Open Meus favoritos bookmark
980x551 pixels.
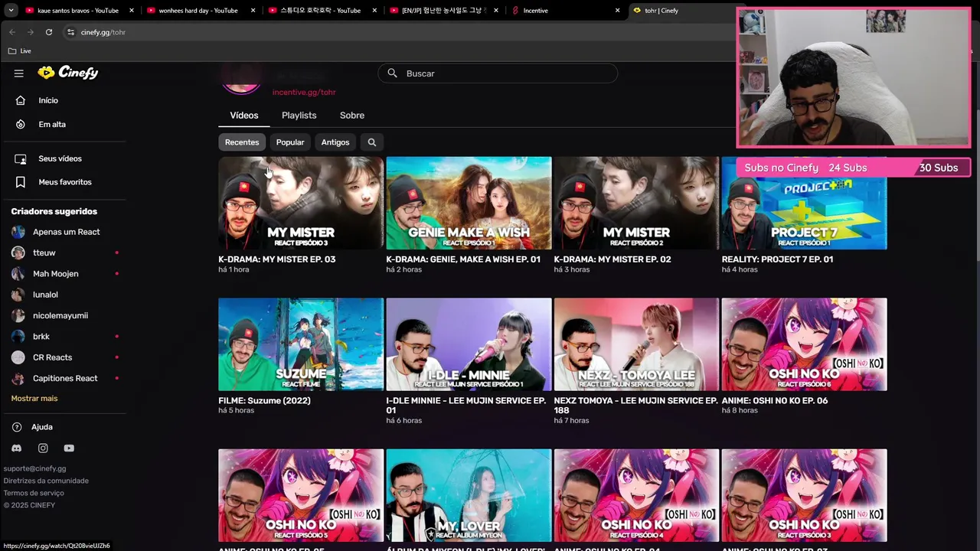[x=21, y=182]
